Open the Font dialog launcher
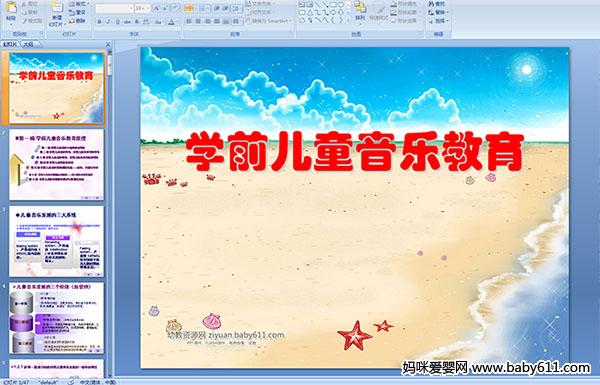 (x=179, y=34)
